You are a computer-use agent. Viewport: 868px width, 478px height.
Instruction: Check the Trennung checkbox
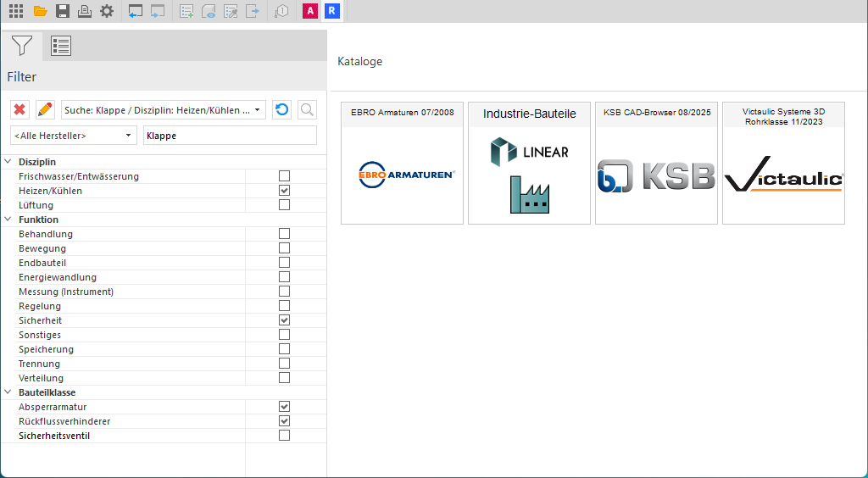pyautogui.click(x=285, y=363)
